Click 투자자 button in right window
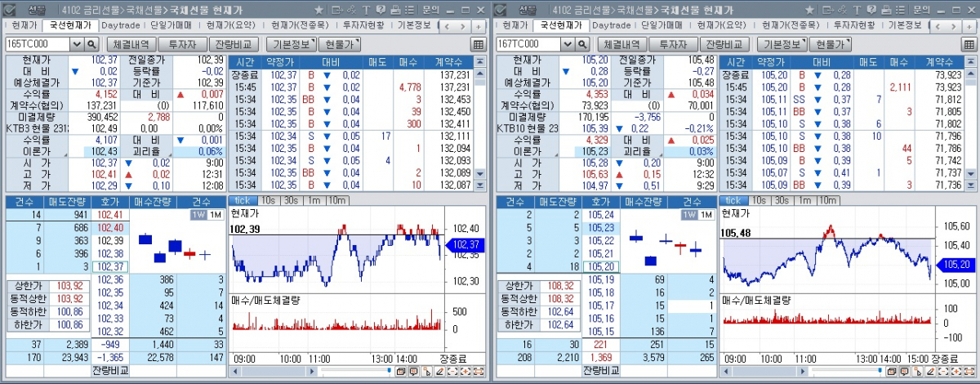 click(x=673, y=44)
